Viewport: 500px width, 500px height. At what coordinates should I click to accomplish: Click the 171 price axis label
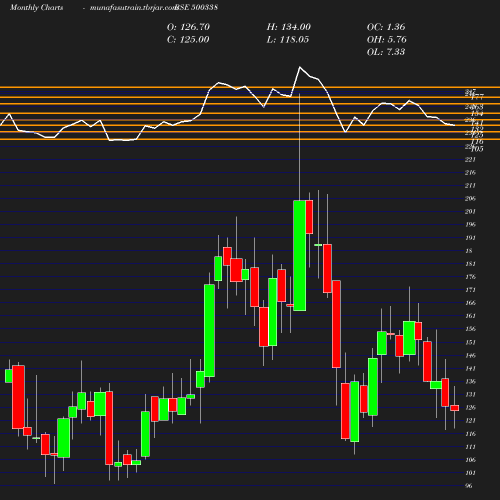coord(470,290)
